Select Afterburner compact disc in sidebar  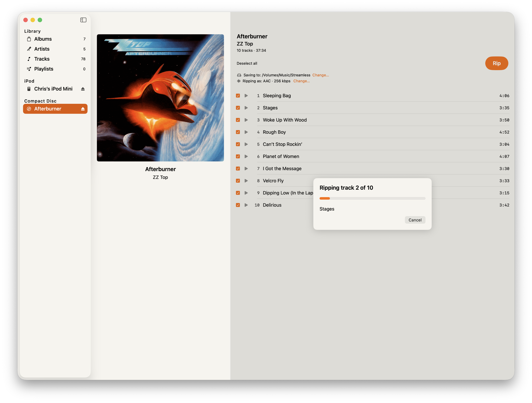click(55, 109)
